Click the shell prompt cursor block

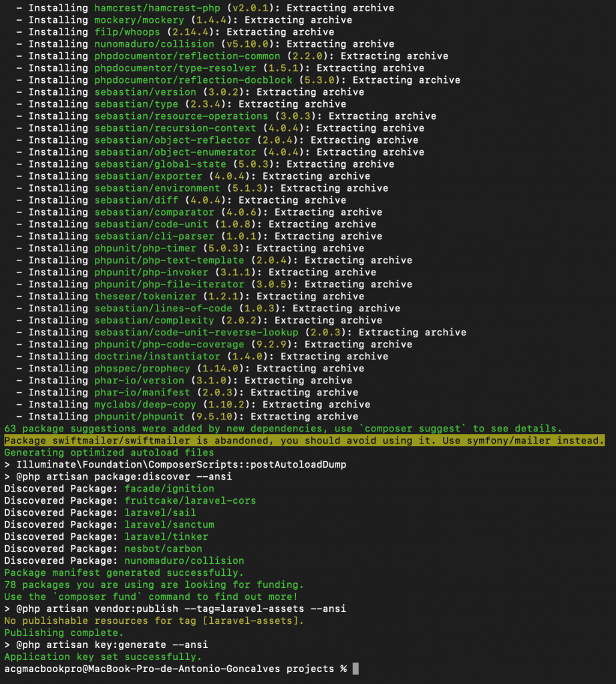pyautogui.click(x=355, y=668)
